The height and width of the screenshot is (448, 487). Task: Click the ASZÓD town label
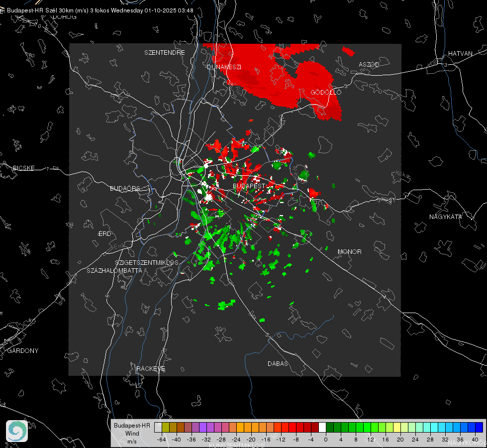[x=369, y=64]
